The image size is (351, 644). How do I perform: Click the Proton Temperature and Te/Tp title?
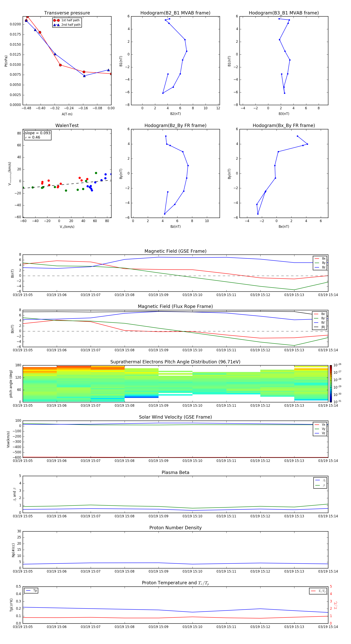point(175,583)
